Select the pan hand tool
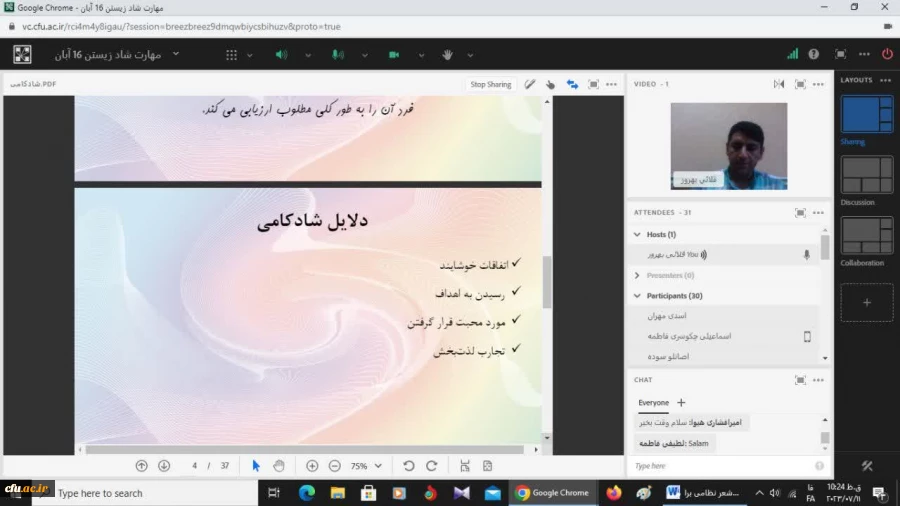Image resolution: width=900 pixels, height=506 pixels. coord(279,466)
